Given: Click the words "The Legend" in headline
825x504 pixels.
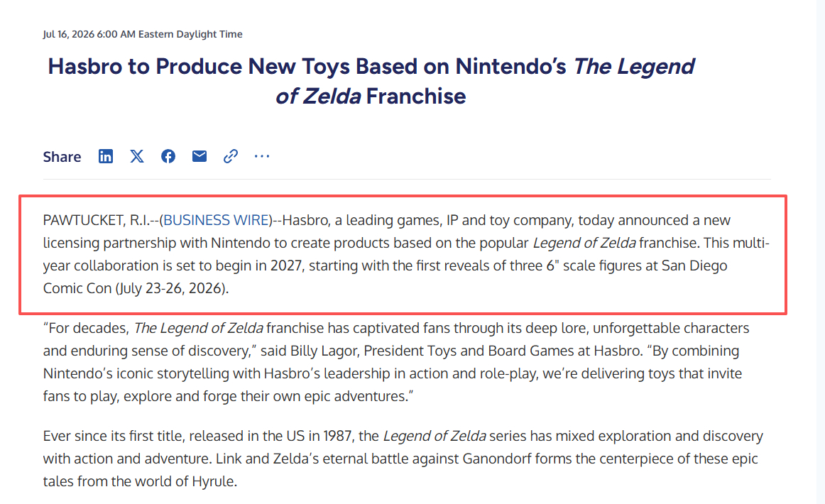Looking at the screenshot, I should (634, 66).
